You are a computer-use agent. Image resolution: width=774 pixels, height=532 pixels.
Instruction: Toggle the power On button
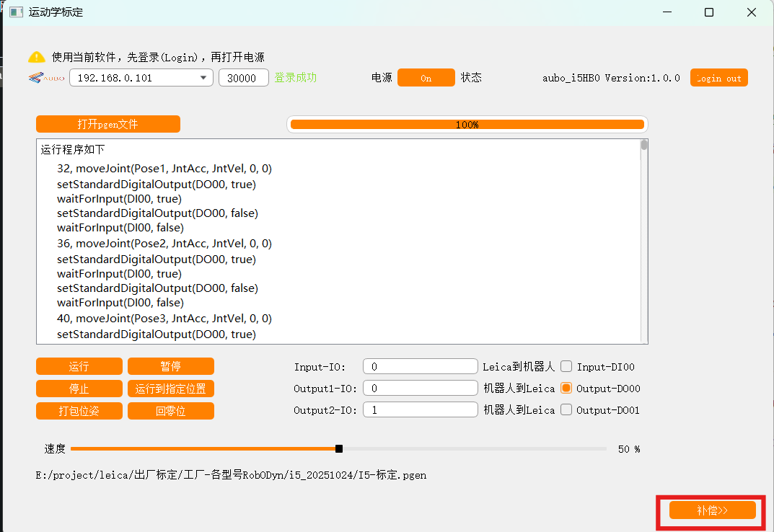pos(426,78)
